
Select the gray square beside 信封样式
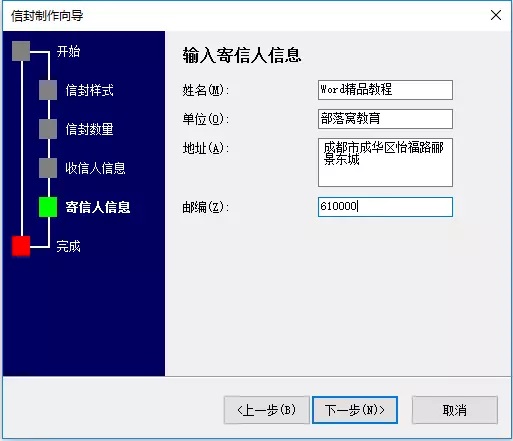tap(48, 90)
